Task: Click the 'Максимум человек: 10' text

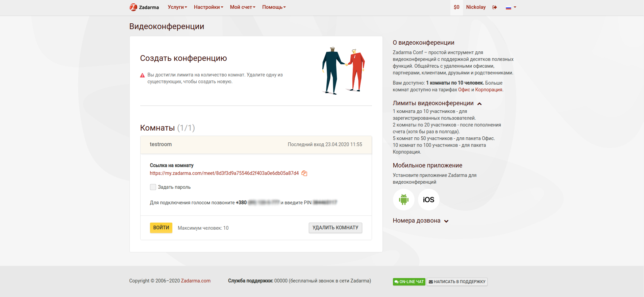Action: click(203, 228)
